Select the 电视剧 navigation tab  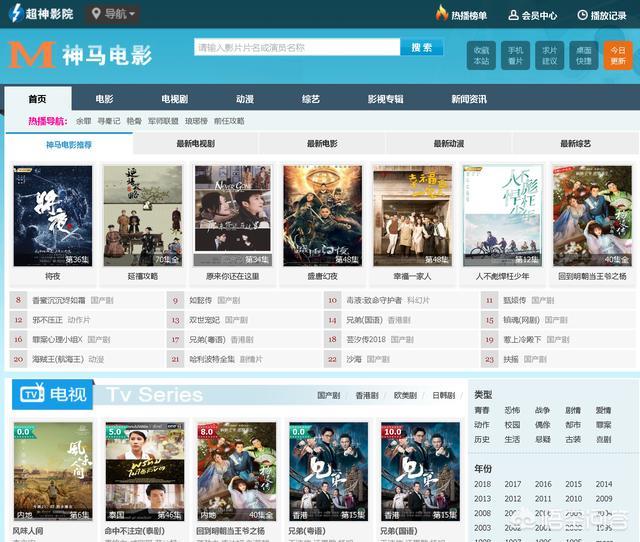(175, 99)
